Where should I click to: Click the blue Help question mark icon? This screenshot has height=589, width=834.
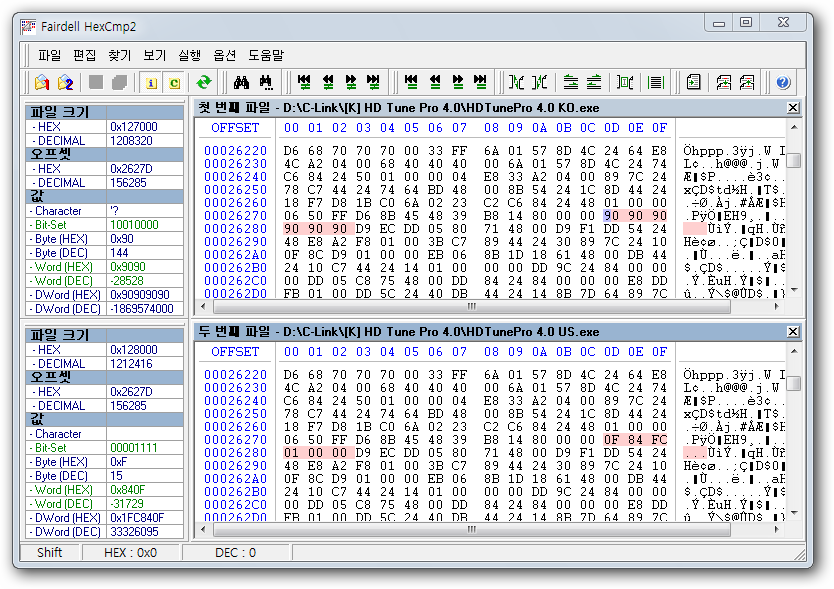[x=783, y=83]
